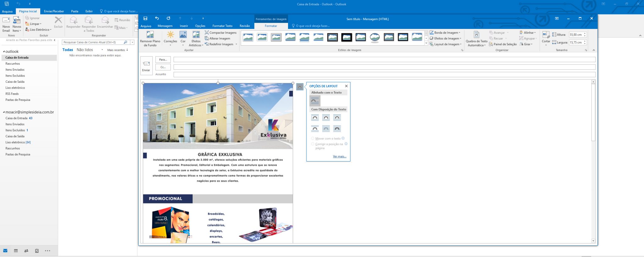Click the Mail icon in navigation bar

[x=5, y=251]
